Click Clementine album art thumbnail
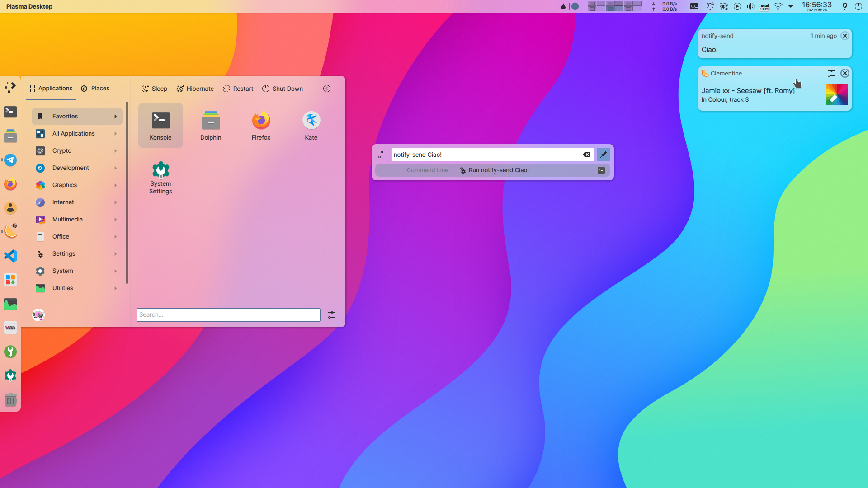Image resolution: width=868 pixels, height=488 pixels. coord(837,94)
